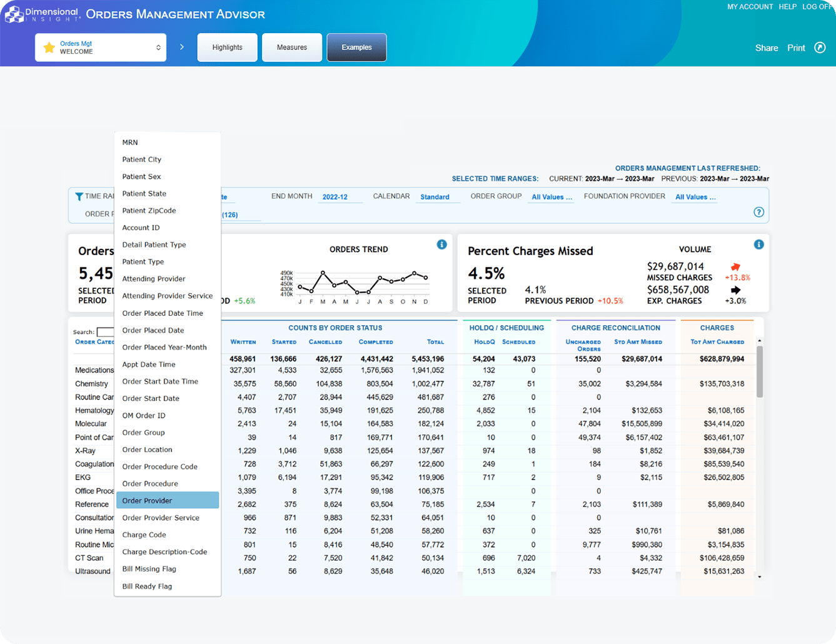Screen dimensions: 836x644
Task: Click info icon on Orders Trend panel
Action: pyautogui.click(x=441, y=244)
